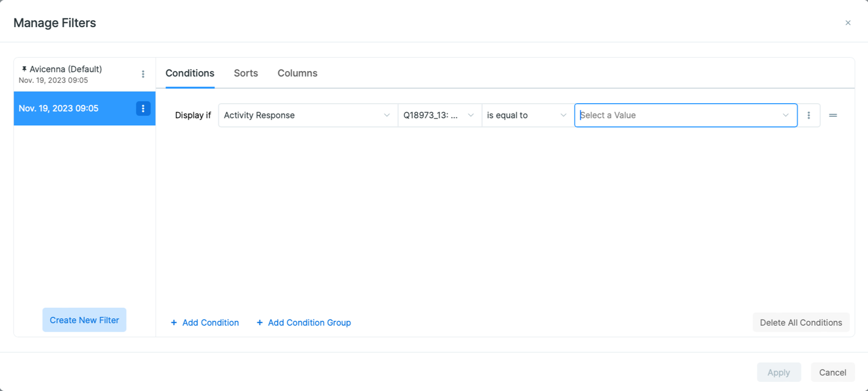Click the Apply button
The image size is (868, 391).
coord(779,372)
